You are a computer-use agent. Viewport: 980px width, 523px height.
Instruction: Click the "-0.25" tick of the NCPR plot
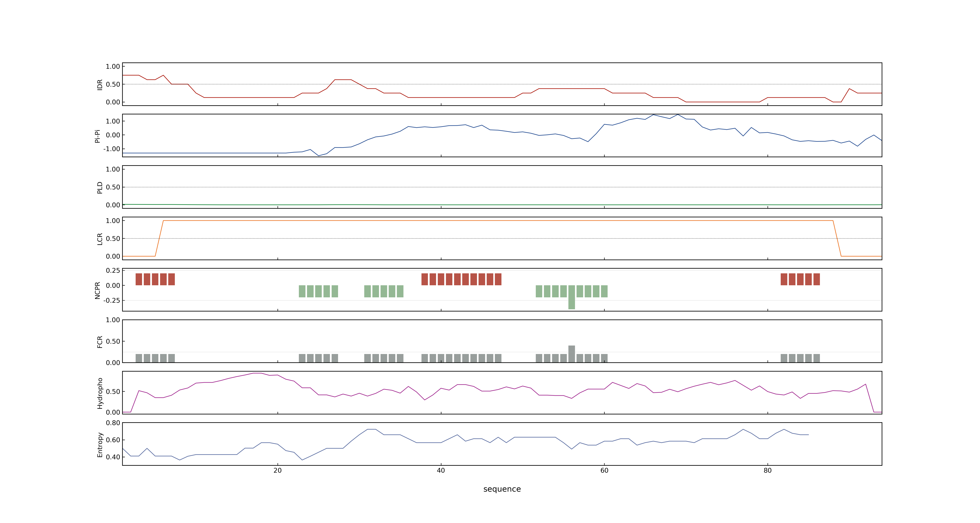tap(111, 300)
